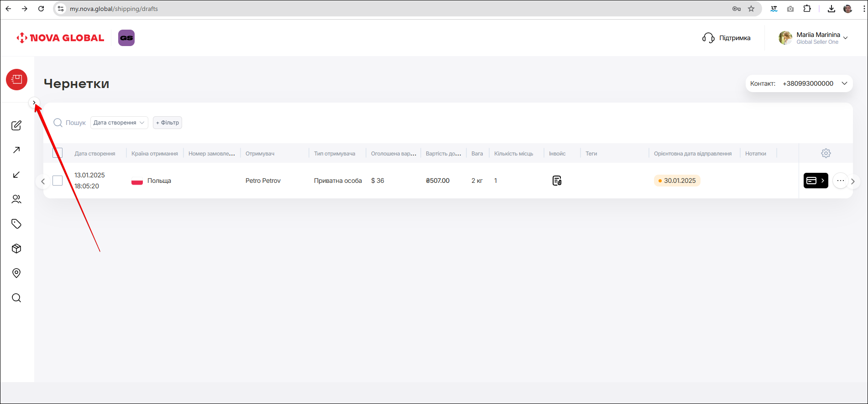Open the drafts pencil icon in sidebar
Viewport: 868px width, 404px height.
[16, 125]
